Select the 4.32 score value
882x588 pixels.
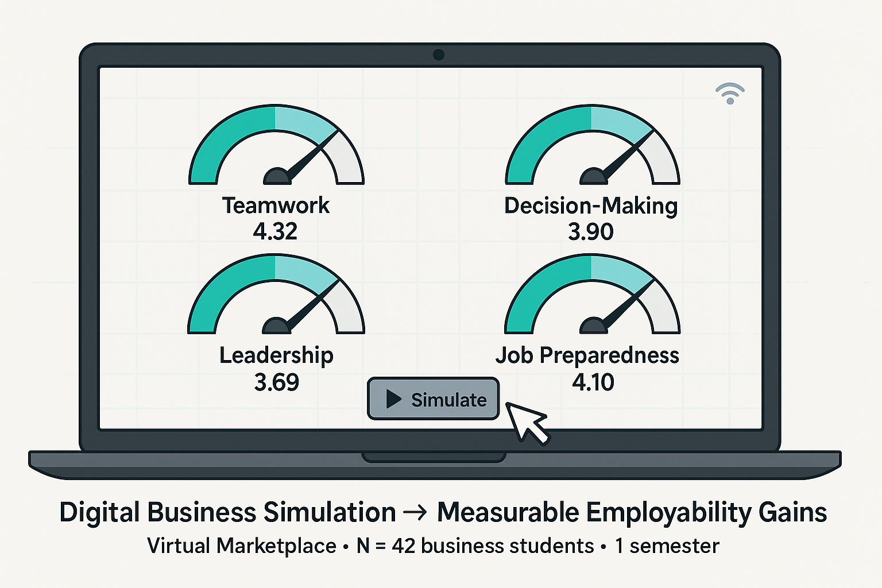[276, 231]
